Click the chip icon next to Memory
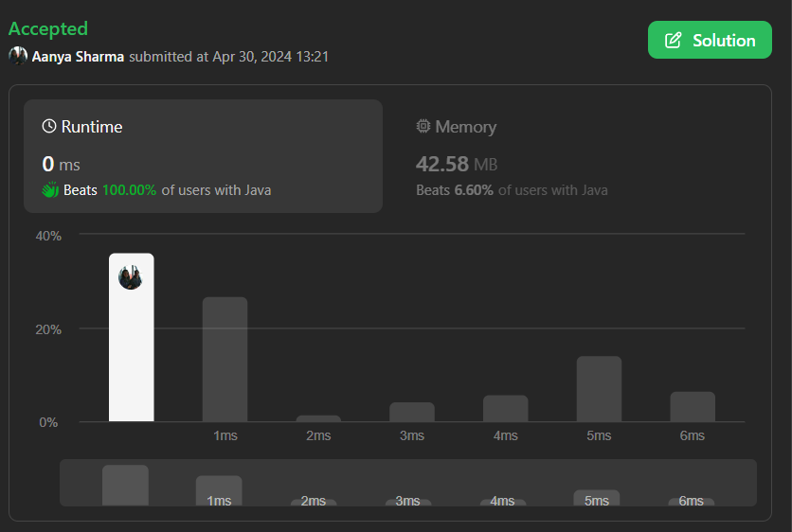The width and height of the screenshot is (792, 532). 423,126
